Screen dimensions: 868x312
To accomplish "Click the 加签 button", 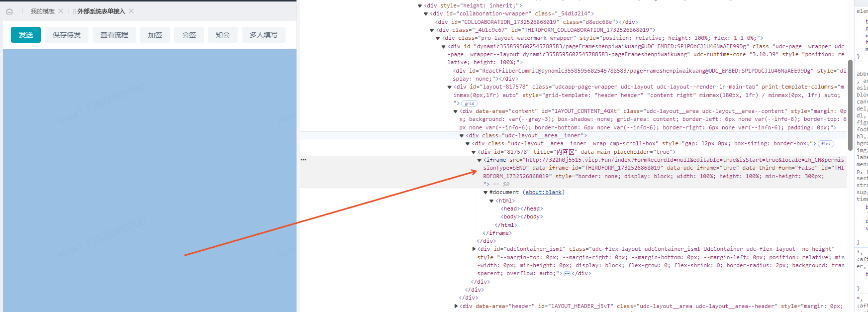I will (155, 35).
